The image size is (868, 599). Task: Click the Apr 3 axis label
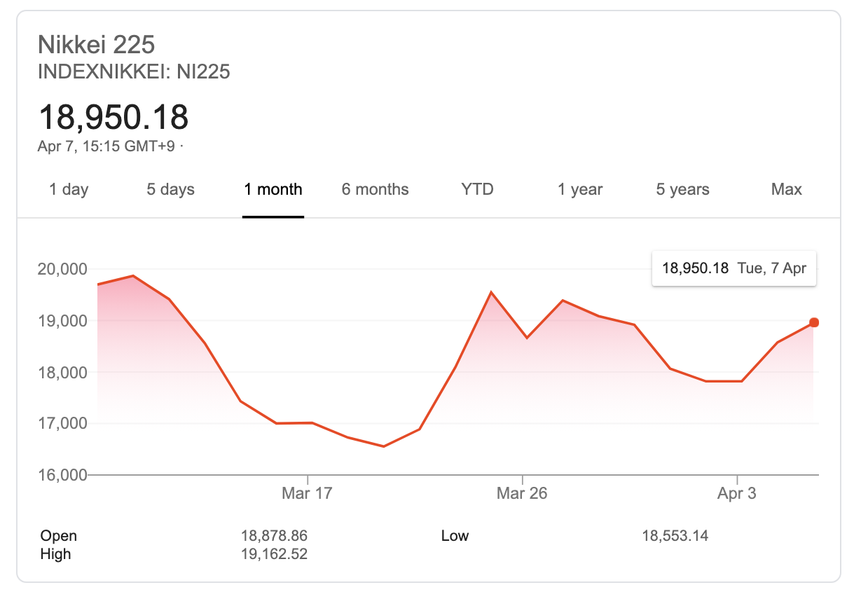(737, 493)
